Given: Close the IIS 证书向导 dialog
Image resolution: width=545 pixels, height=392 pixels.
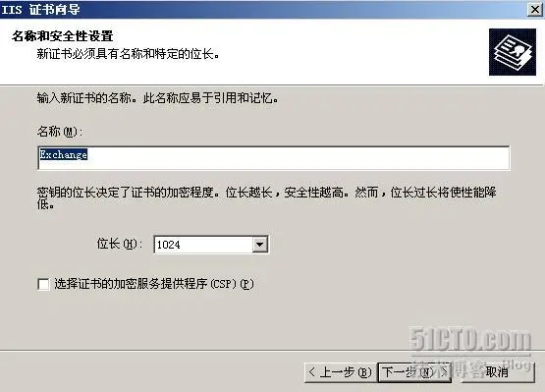Looking at the screenshot, I should pyautogui.click(x=534, y=10).
